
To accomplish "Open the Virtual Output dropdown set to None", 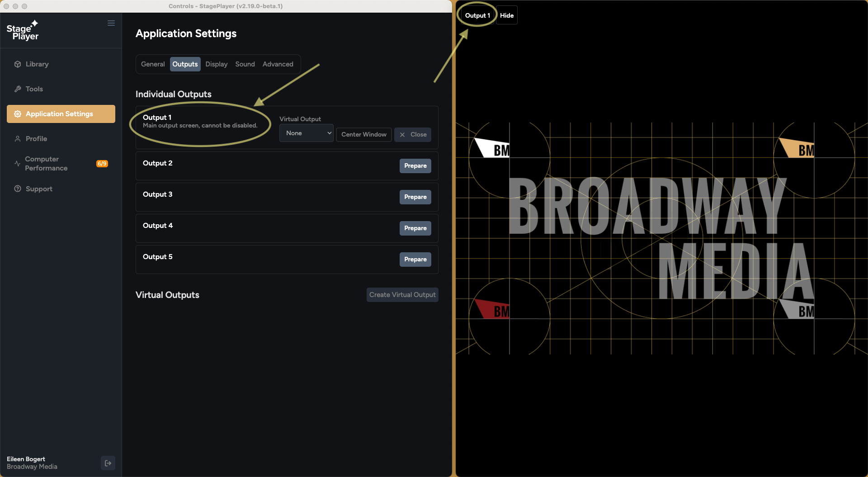I will (307, 133).
